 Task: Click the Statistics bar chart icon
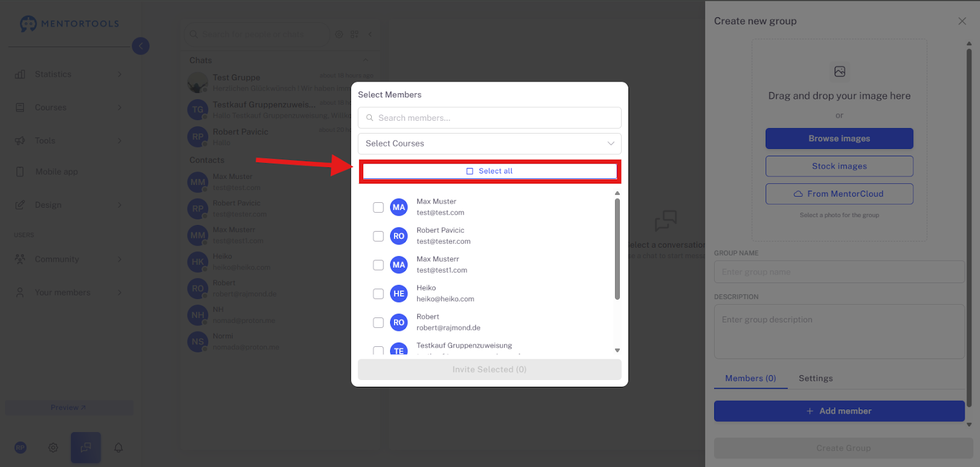coord(20,74)
